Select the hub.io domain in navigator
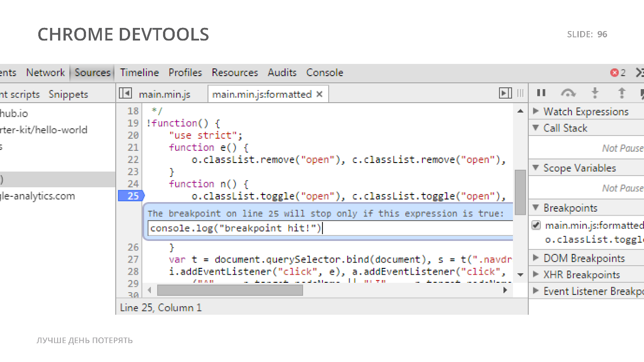Image resolution: width=644 pixels, height=362 pixels. pos(14,113)
